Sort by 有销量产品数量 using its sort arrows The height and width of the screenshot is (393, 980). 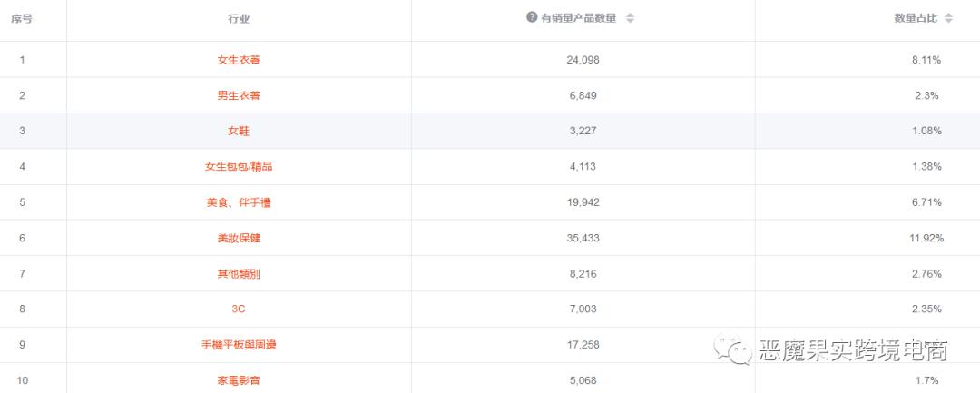tap(631, 18)
